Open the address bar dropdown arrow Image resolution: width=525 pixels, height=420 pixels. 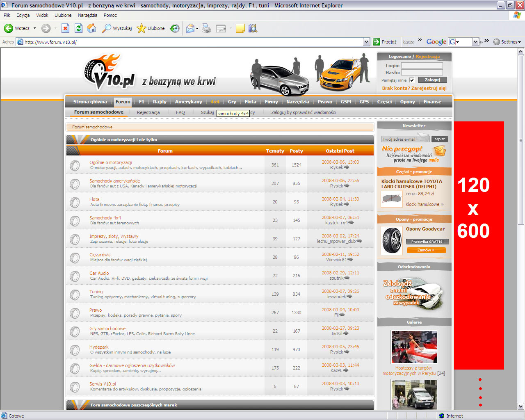coord(366,42)
